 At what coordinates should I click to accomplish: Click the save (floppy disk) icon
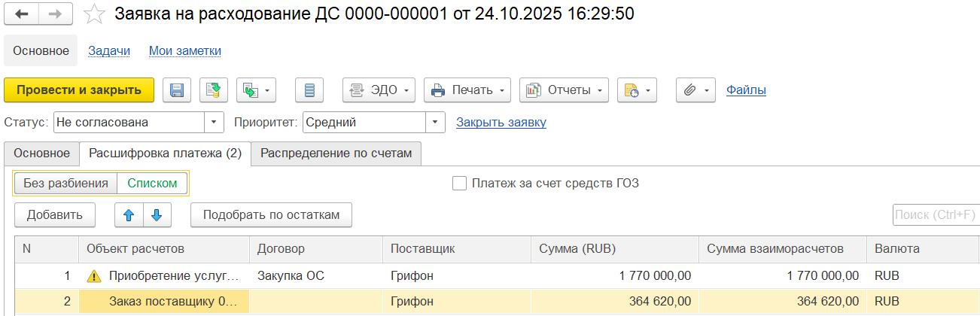click(178, 90)
